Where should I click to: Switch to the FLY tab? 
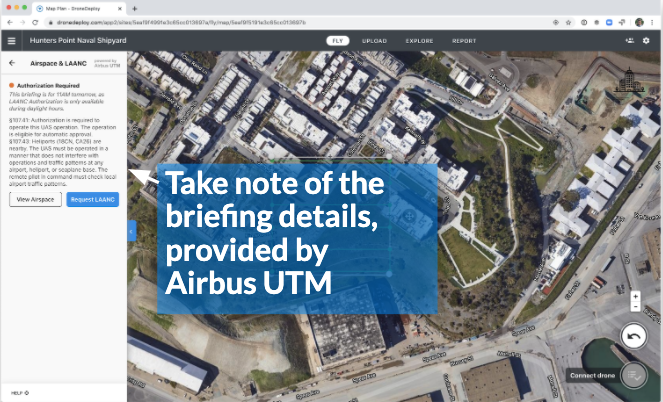(337, 41)
